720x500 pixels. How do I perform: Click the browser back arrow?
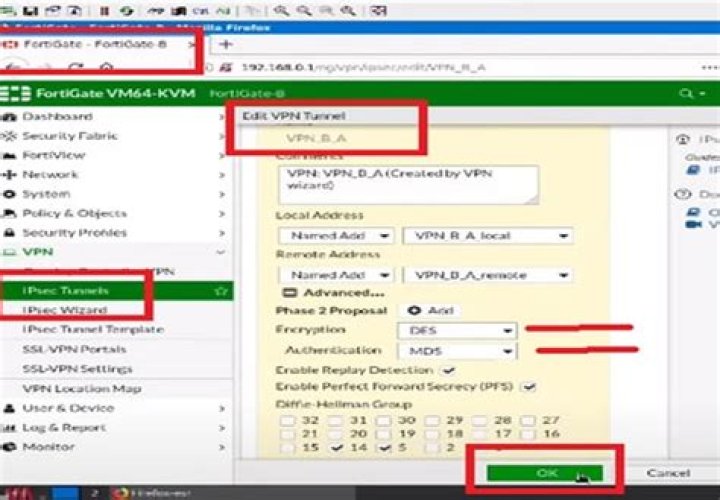(14, 67)
